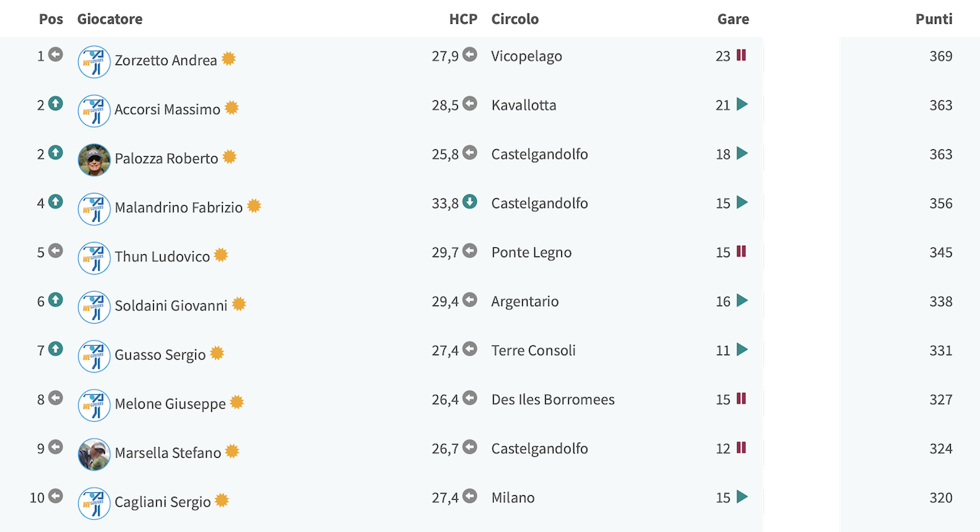Click the gray HCP arrow next to 27,9
Image resolution: width=980 pixels, height=532 pixels.
click(x=470, y=55)
